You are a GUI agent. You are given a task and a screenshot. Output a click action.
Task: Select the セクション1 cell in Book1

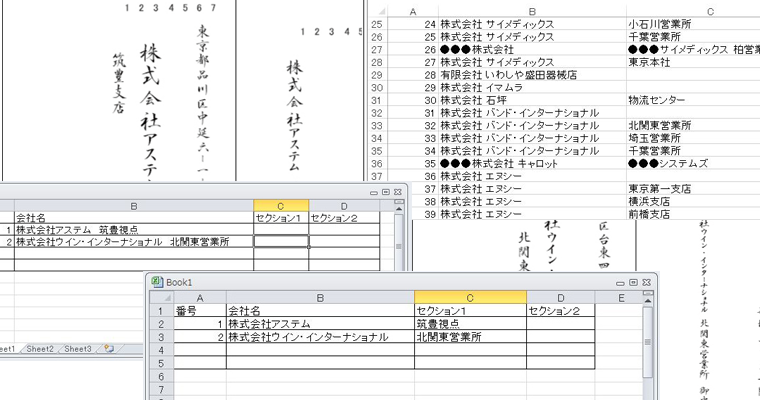tap(470, 311)
